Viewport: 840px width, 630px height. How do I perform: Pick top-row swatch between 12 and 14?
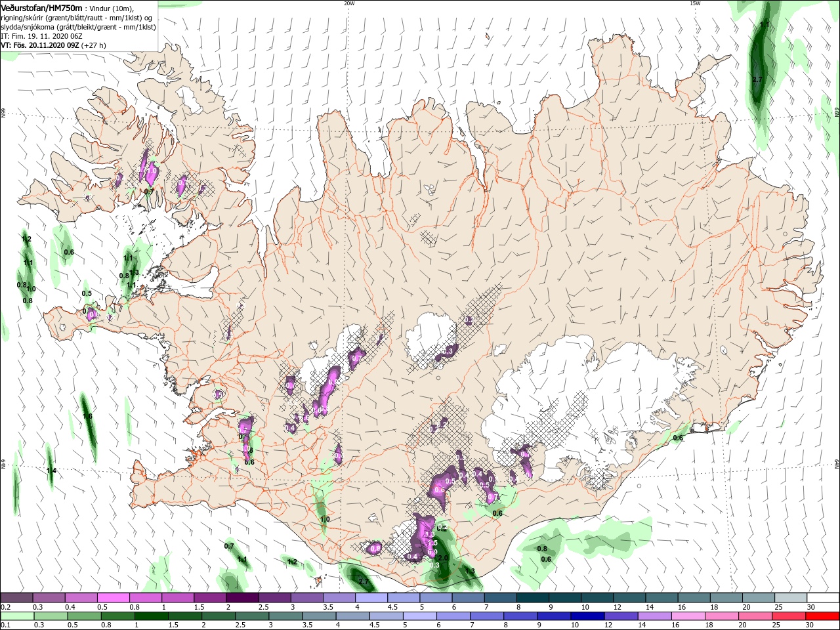(628, 597)
